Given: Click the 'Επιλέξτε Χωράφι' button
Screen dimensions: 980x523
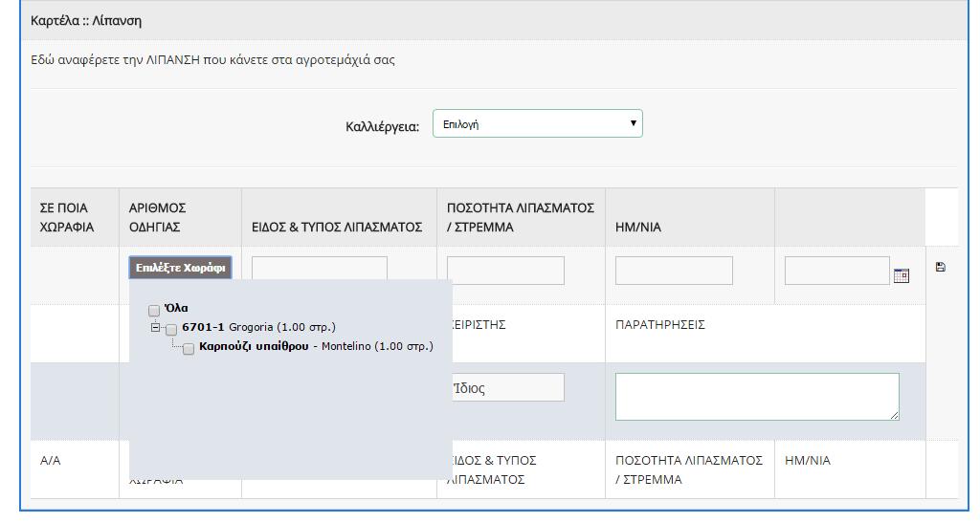Looking at the screenshot, I should (x=181, y=268).
